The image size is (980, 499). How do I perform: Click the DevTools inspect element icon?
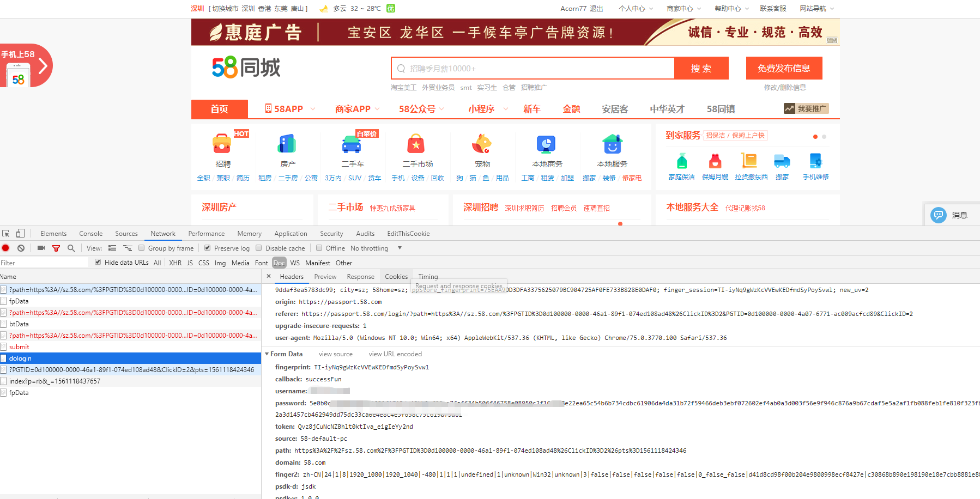tap(6, 233)
